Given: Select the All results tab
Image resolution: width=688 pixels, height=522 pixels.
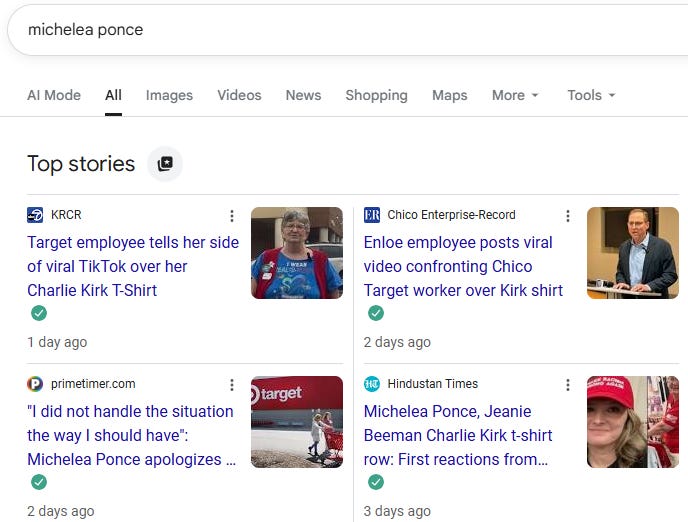Looking at the screenshot, I should pyautogui.click(x=113, y=95).
